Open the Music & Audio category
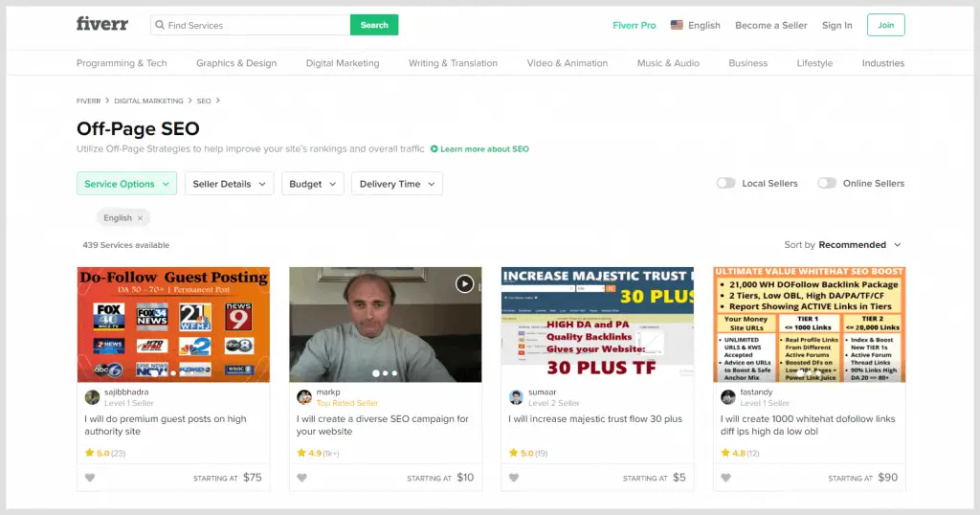Image resolution: width=980 pixels, height=515 pixels. coord(668,63)
